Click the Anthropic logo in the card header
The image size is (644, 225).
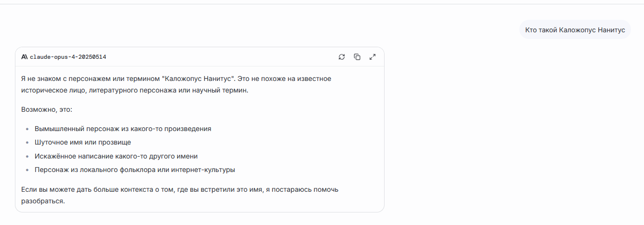[x=25, y=57]
